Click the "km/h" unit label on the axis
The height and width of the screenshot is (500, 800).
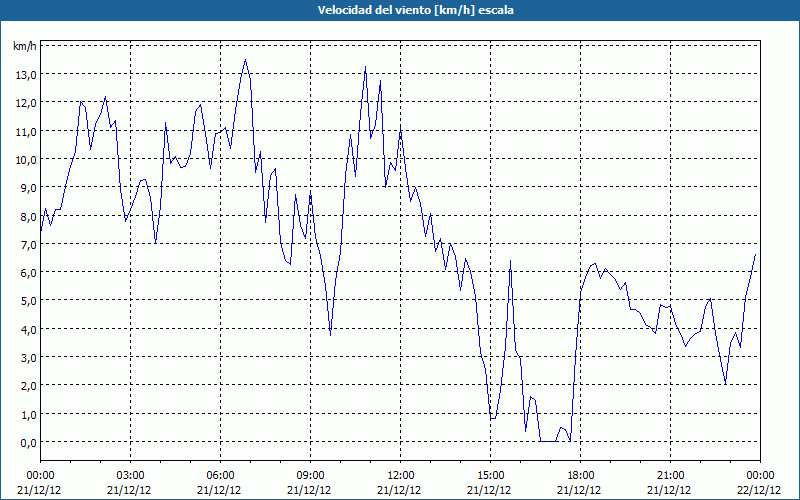(25, 46)
